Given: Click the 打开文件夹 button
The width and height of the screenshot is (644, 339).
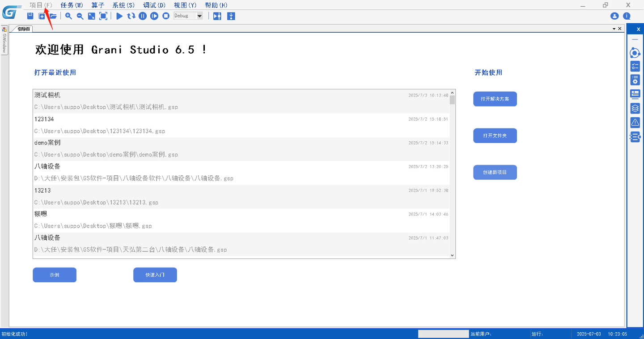Looking at the screenshot, I should pos(495,136).
